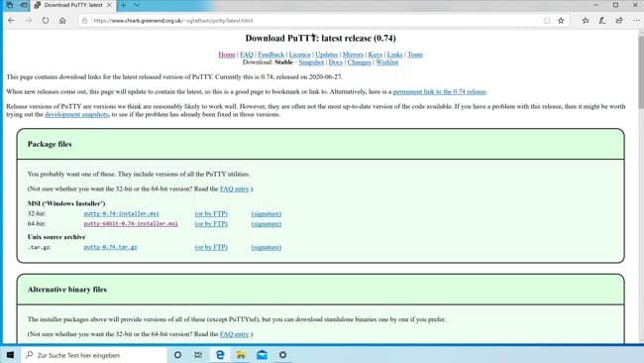
Task: Follow permanent link to the 0.74 release
Action: 440,91
